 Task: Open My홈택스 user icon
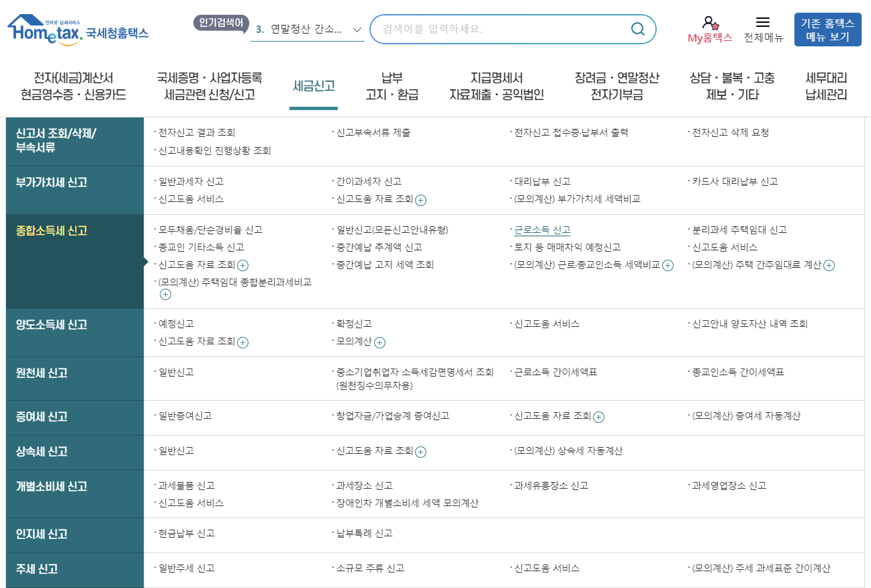pyautogui.click(x=710, y=23)
